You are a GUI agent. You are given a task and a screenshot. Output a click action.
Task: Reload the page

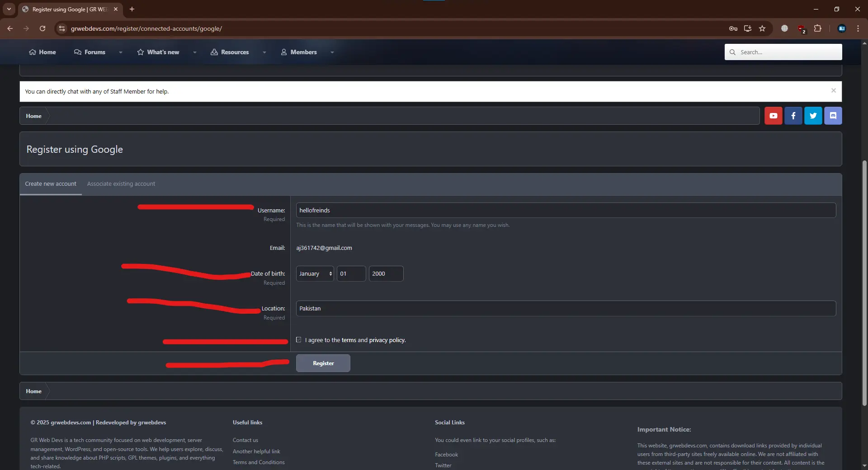pyautogui.click(x=42, y=28)
